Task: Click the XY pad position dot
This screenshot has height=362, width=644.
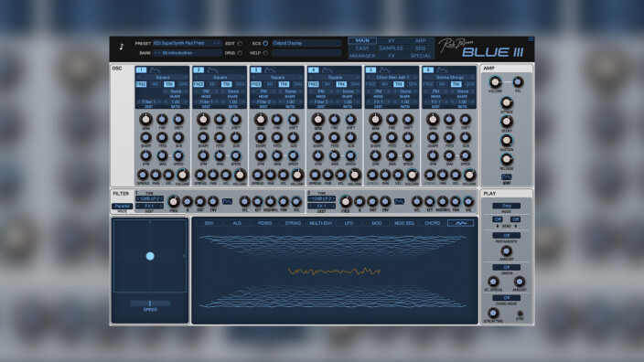Action: 150,256
